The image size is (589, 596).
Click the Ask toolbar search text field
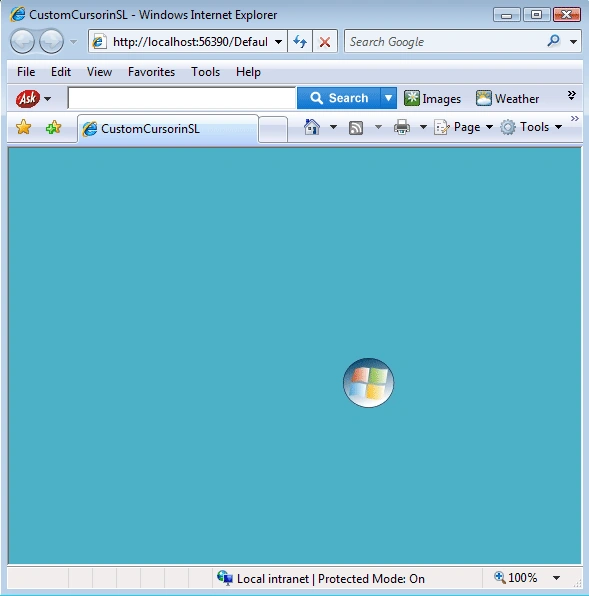point(182,98)
